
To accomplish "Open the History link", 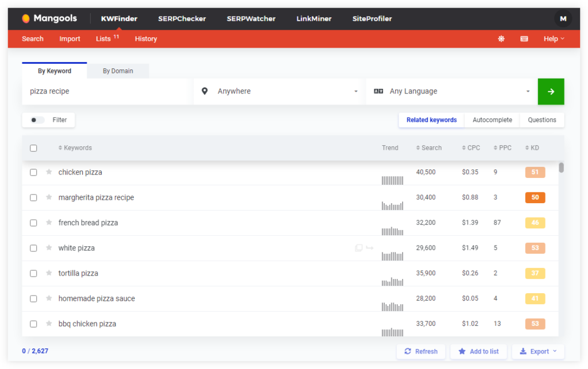I will (146, 38).
